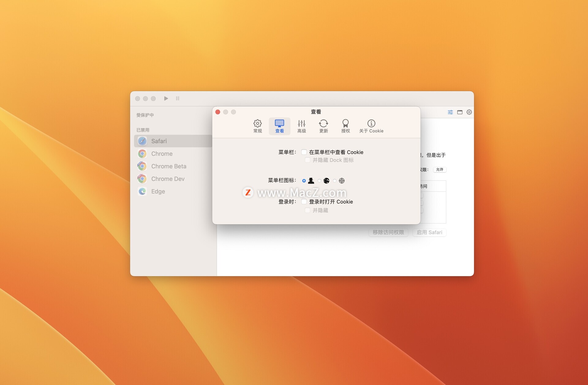Click the Edge logo icon
This screenshot has height=385, width=588.
[x=142, y=191]
